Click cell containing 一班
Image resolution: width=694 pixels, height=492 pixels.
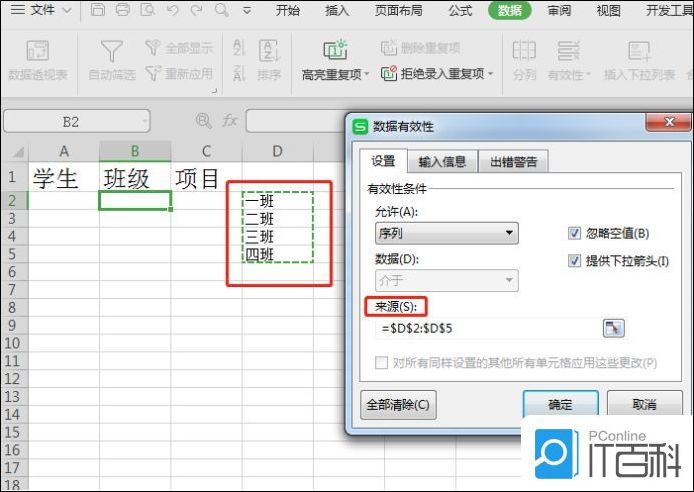click(x=278, y=201)
